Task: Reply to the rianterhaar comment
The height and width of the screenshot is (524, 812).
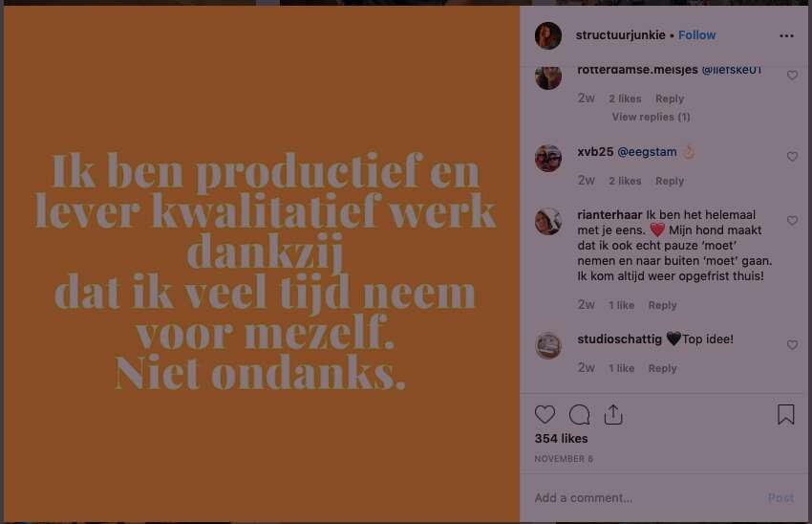Action: point(662,305)
